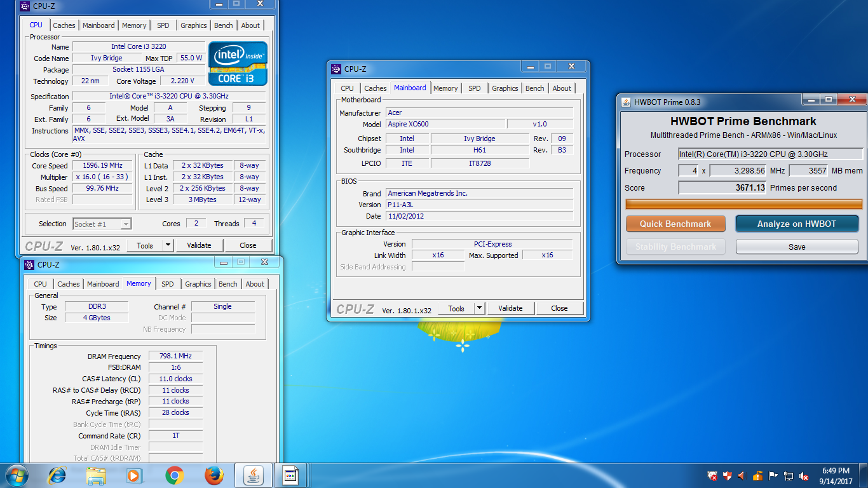Open Windows Media Player from taskbar
This screenshot has width=868, height=488.
[x=134, y=475]
